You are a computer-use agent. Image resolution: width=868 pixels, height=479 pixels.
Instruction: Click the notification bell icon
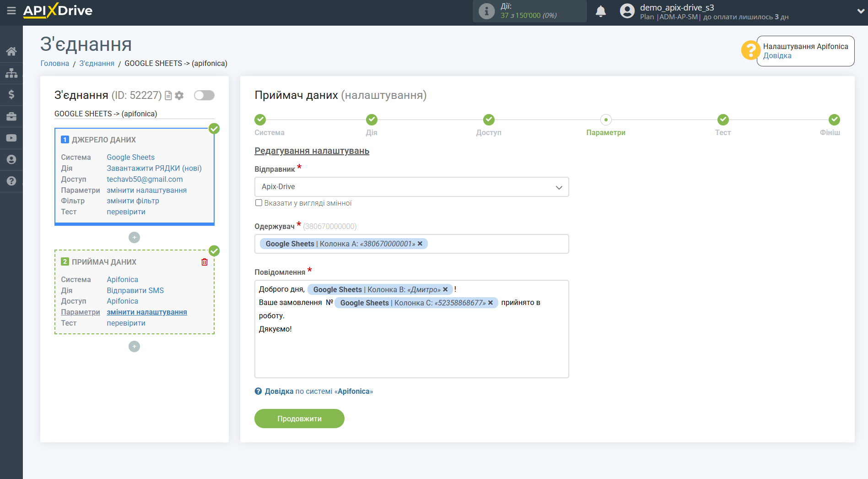[600, 11]
